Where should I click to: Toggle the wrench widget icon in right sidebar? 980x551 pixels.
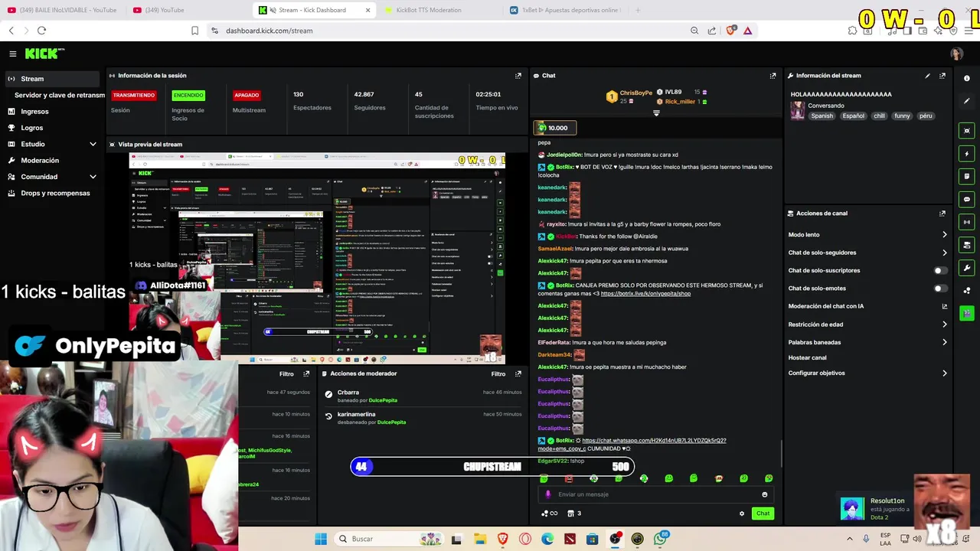[967, 268]
